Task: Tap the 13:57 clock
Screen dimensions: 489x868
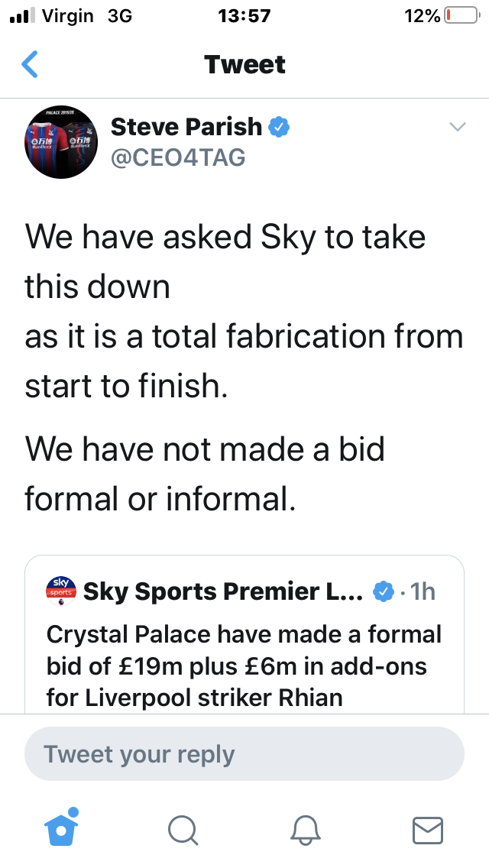Action: click(244, 15)
